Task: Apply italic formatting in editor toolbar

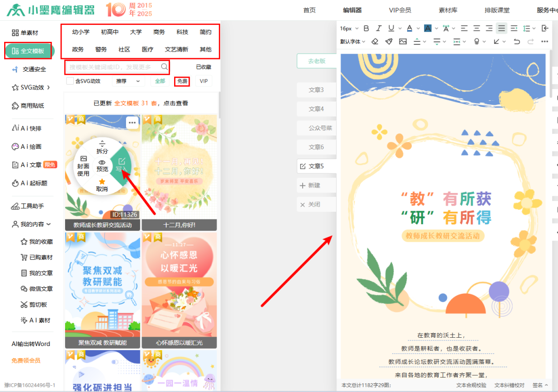Action: [379, 28]
